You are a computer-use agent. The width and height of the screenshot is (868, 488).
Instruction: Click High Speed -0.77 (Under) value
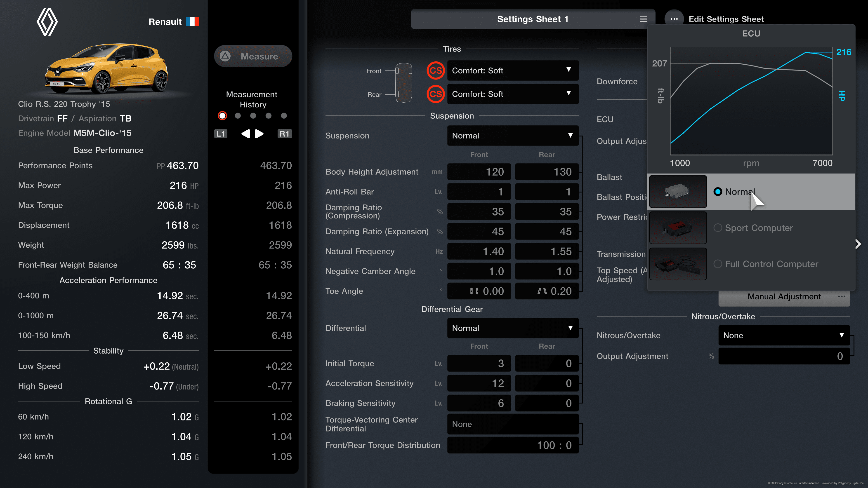click(x=174, y=386)
